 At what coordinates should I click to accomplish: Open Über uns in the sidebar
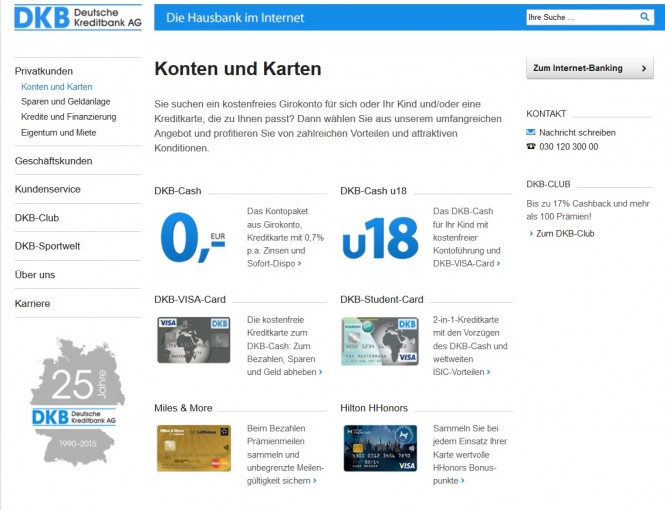(x=35, y=275)
